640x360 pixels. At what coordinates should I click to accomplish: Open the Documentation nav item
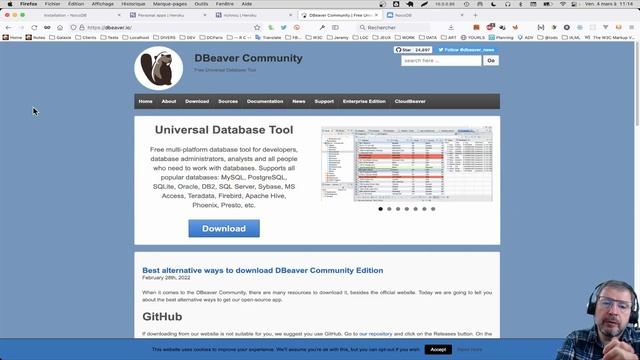point(265,101)
